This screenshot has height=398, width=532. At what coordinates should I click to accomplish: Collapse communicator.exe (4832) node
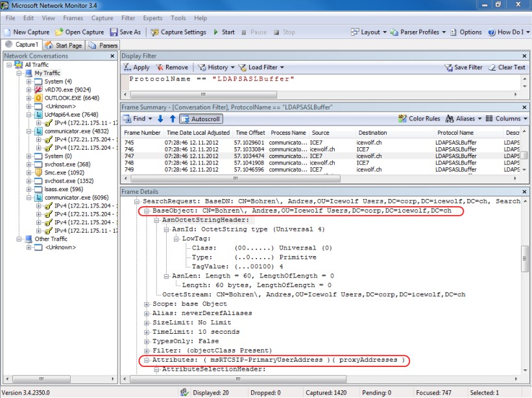click(x=29, y=131)
